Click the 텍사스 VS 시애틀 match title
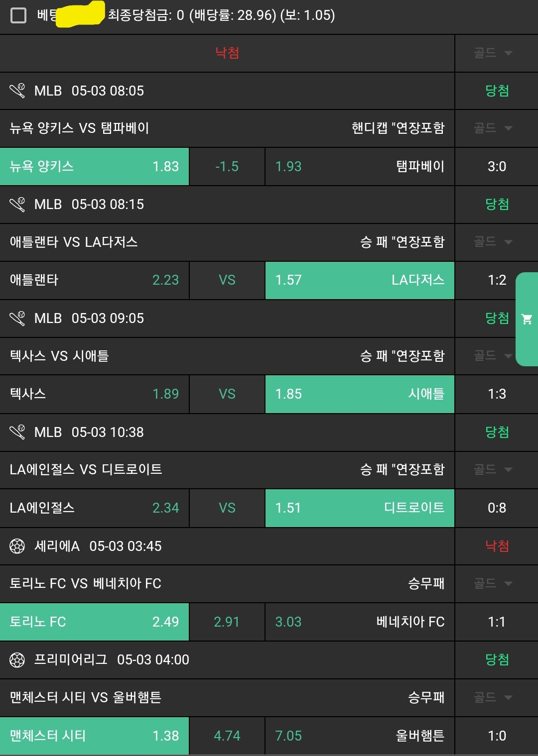 pyautogui.click(x=59, y=356)
